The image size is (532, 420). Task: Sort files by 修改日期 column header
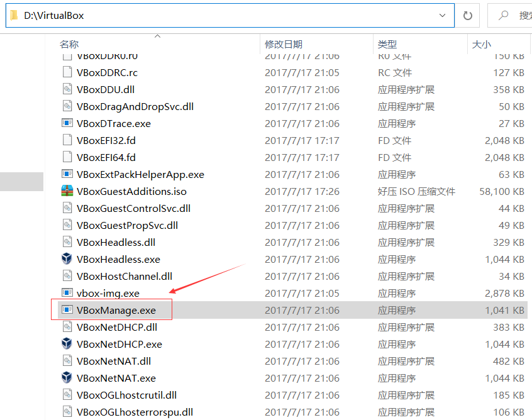(x=284, y=44)
